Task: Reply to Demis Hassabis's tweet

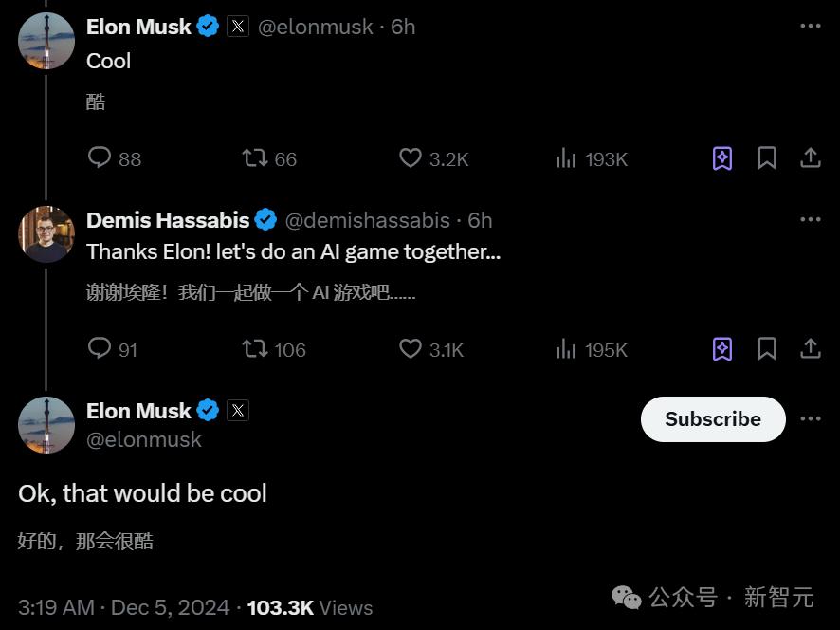Action: 100,348
